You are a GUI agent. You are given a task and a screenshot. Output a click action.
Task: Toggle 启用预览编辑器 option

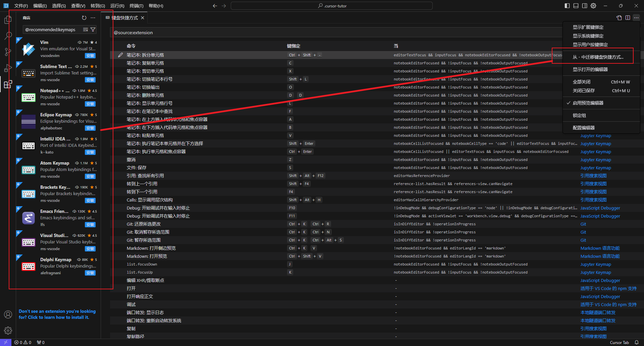601,103
